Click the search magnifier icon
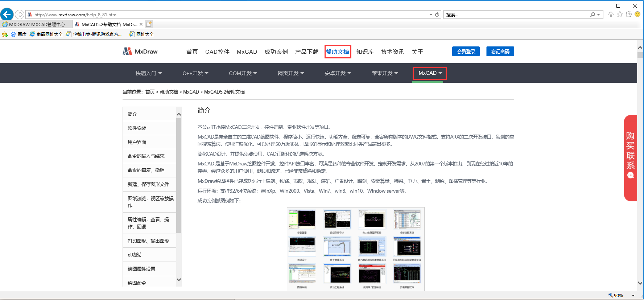Screen dimensions: 644x300 point(593,15)
